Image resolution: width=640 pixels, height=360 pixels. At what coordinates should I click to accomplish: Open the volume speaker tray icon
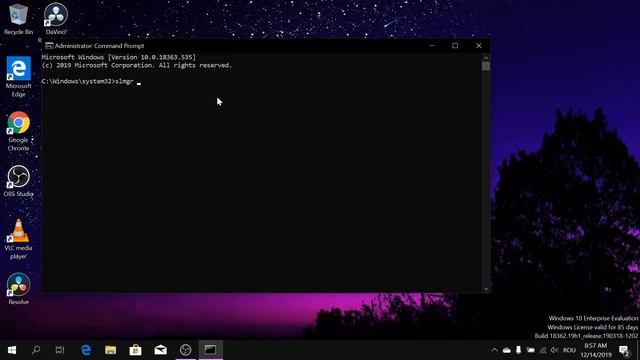pos(554,350)
